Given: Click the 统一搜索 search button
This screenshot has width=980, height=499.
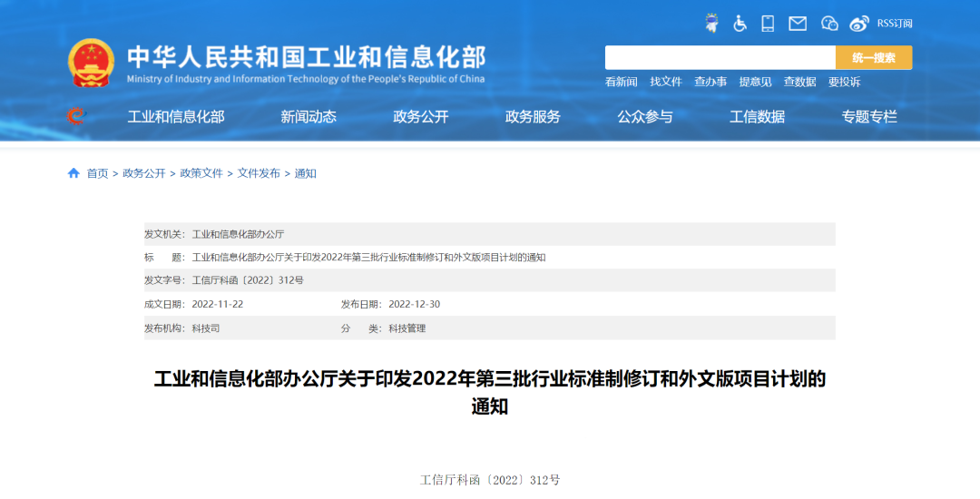Looking at the screenshot, I should [x=873, y=58].
